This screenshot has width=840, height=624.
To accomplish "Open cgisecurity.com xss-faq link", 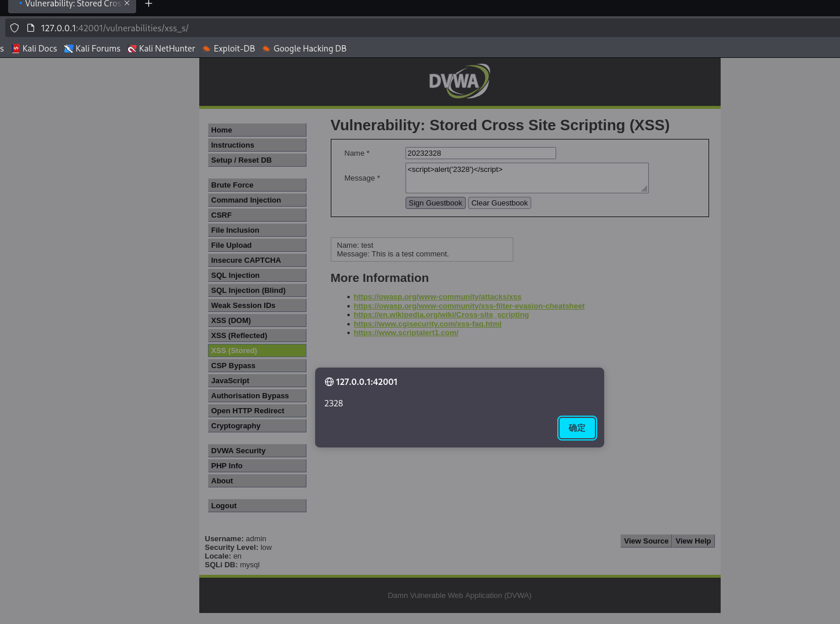I will [428, 324].
